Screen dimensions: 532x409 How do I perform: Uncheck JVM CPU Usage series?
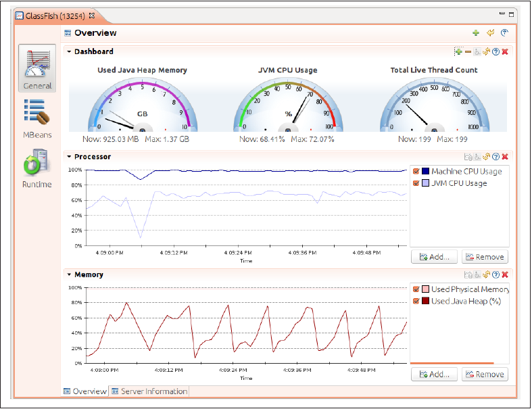tap(416, 183)
